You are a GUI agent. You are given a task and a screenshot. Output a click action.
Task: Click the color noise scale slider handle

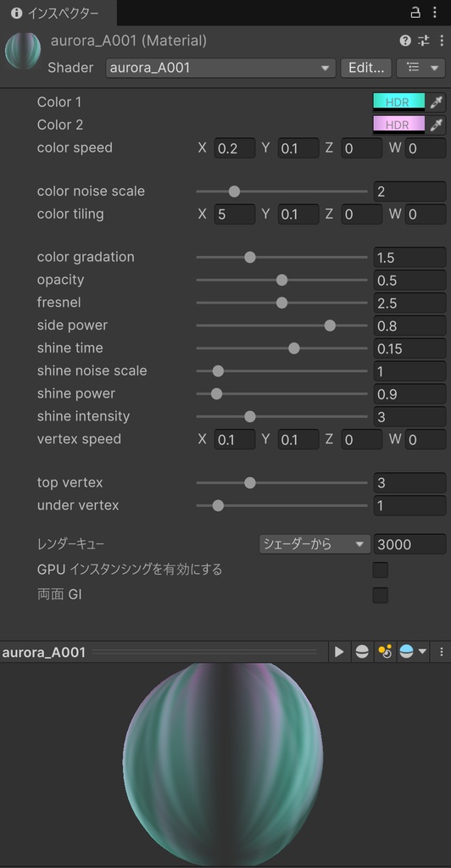click(x=234, y=192)
